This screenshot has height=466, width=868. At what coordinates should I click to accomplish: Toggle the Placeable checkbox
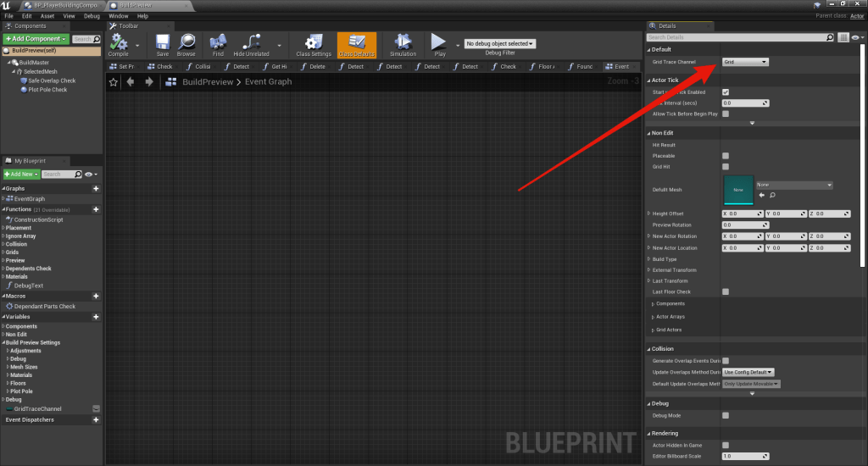[726, 156]
